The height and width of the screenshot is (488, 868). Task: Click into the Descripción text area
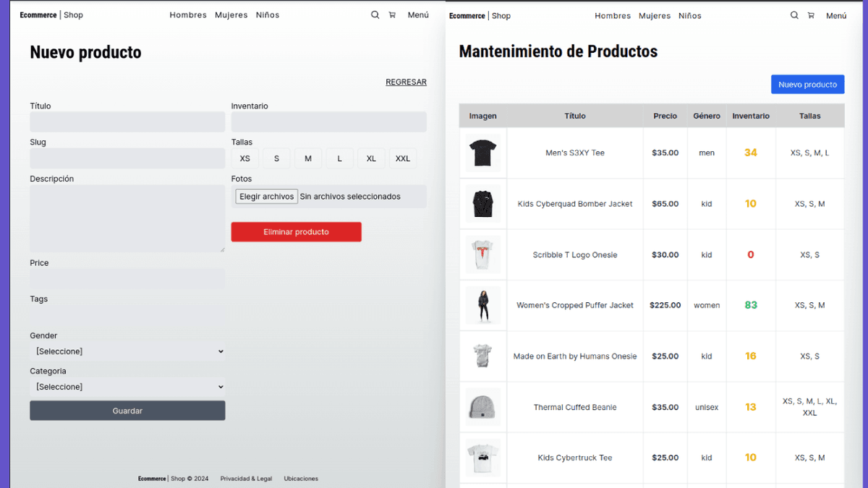click(127, 218)
